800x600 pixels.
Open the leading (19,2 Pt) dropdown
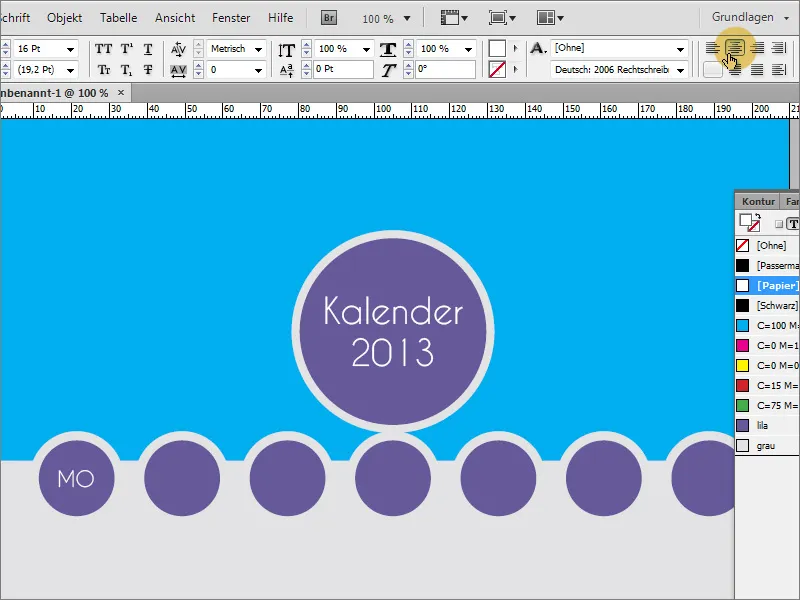click(x=70, y=70)
